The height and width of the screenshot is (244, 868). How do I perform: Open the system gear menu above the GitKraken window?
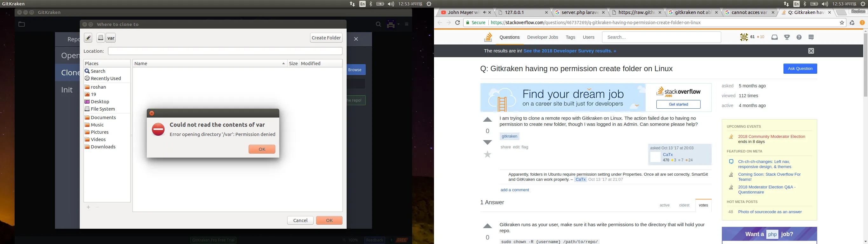pos(429,4)
